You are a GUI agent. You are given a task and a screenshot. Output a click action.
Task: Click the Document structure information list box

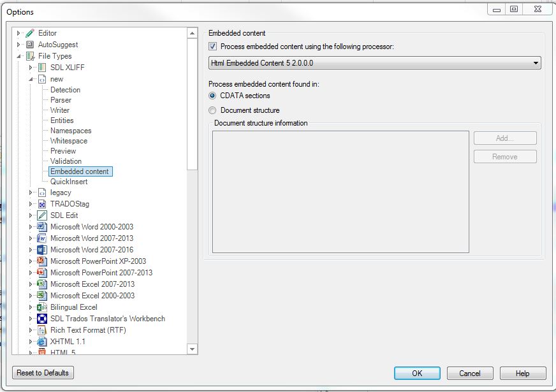pyautogui.click(x=340, y=192)
